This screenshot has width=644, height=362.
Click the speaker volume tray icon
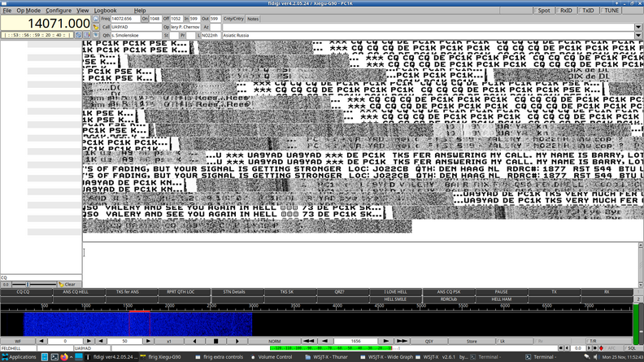click(595, 357)
